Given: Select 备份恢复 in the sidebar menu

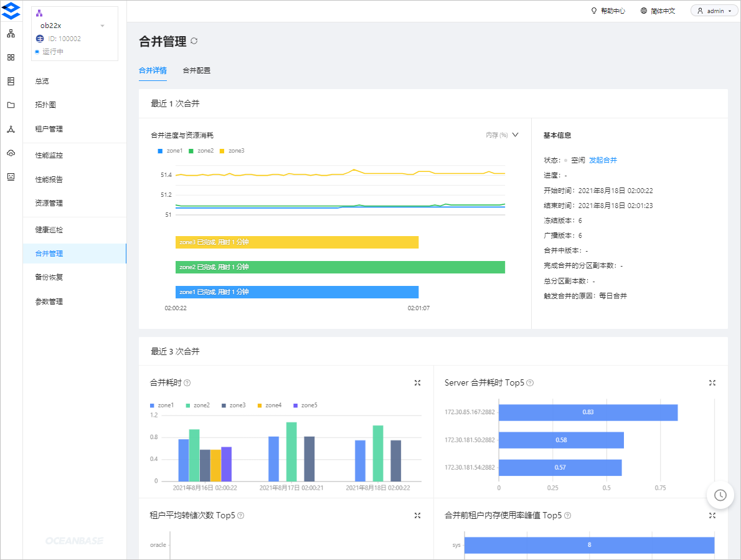Looking at the screenshot, I should [49, 277].
